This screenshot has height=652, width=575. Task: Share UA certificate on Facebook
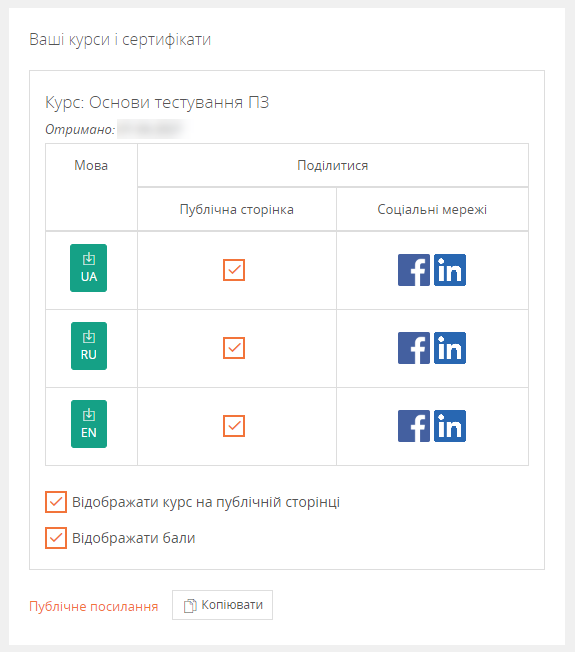(414, 270)
